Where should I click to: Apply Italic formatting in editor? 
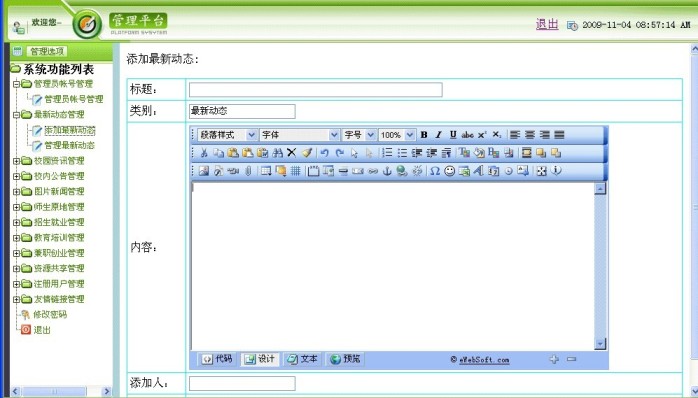[438, 134]
